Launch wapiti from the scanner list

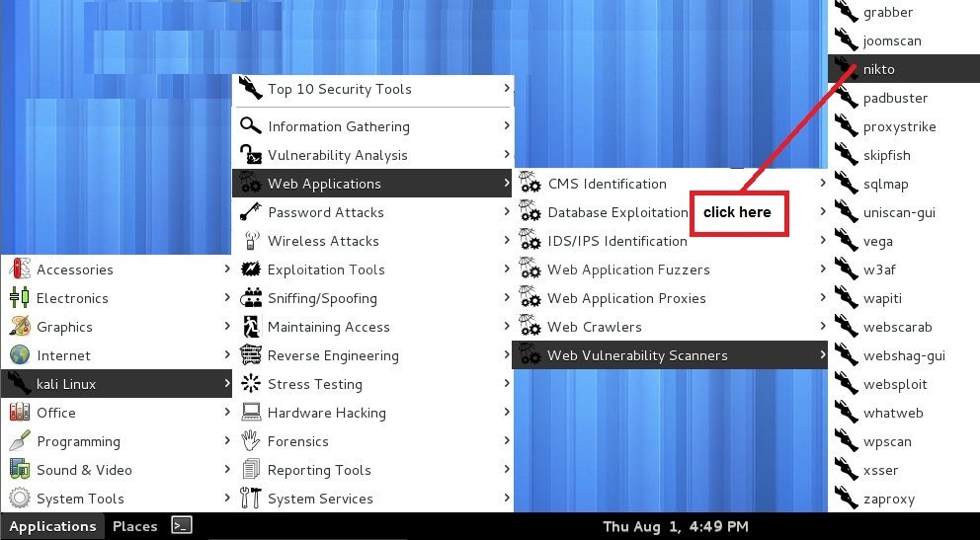pyautogui.click(x=904, y=298)
